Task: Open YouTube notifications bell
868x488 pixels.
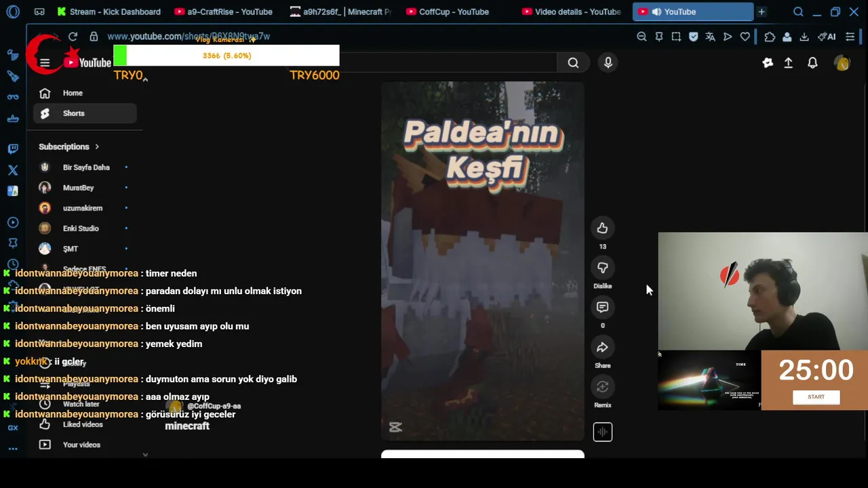Action: click(812, 63)
